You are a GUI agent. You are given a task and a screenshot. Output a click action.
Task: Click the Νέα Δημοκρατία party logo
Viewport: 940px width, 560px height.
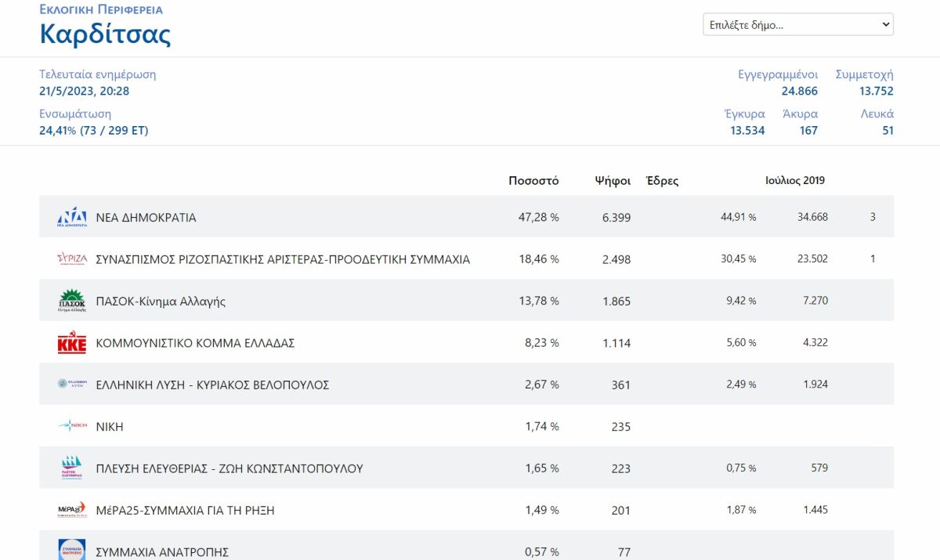pos(72,217)
